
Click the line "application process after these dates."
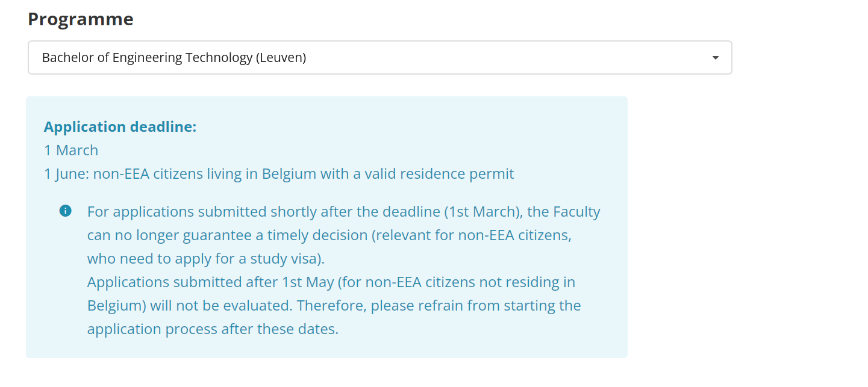pyautogui.click(x=213, y=329)
